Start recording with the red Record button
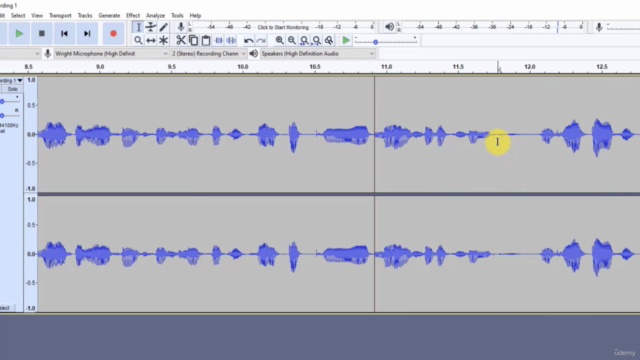Image resolution: width=640 pixels, height=360 pixels. 113,33
